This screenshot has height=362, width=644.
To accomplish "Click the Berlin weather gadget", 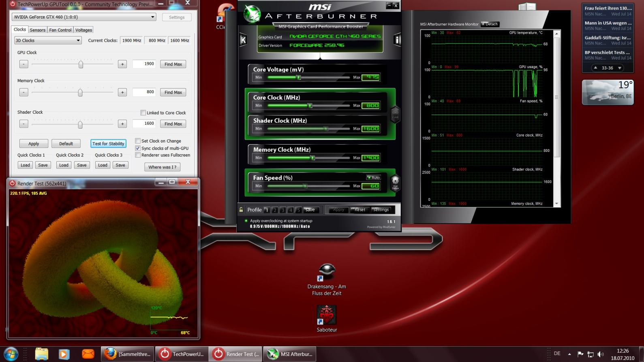I will click(608, 92).
